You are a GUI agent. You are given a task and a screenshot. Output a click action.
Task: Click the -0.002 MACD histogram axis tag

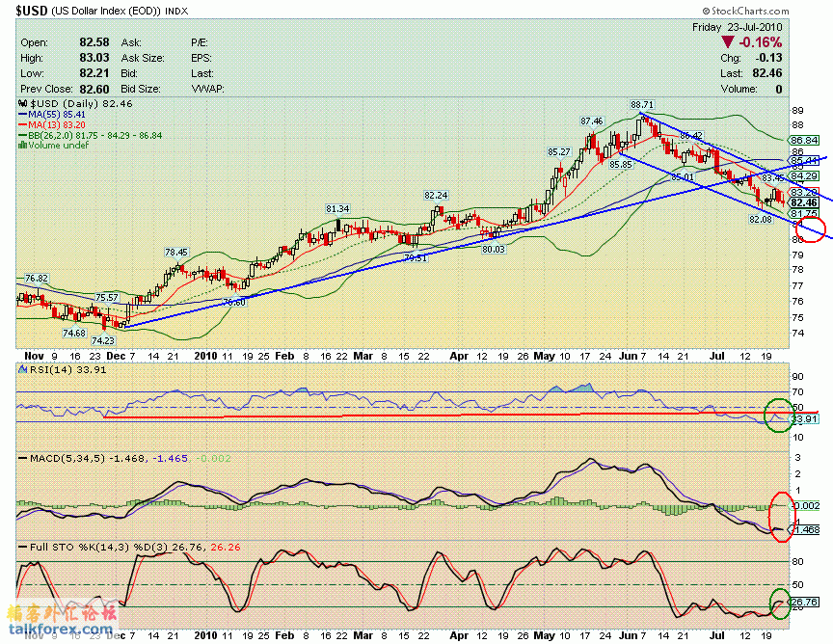tap(805, 506)
